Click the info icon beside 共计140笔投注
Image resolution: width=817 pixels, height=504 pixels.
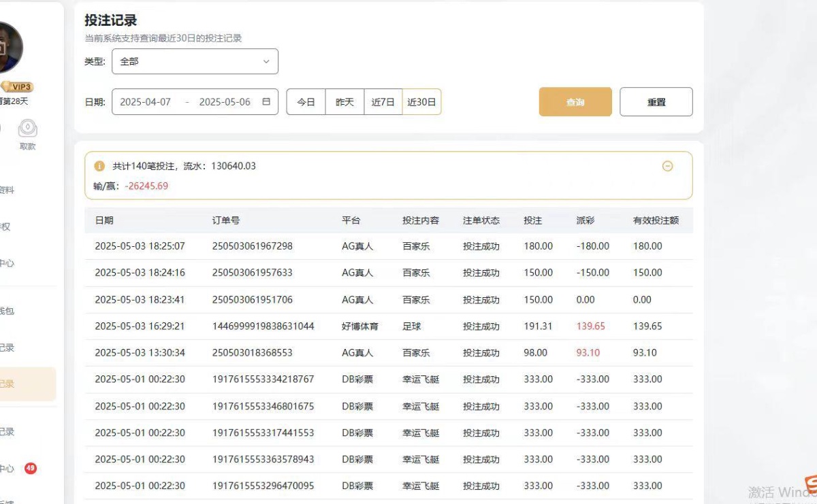(99, 165)
